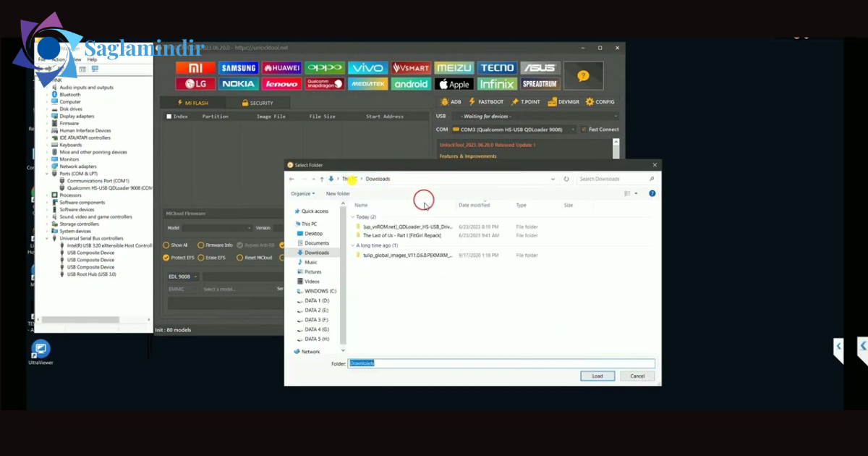Select the Tecno brand tile
868x456 pixels.
coord(497,68)
